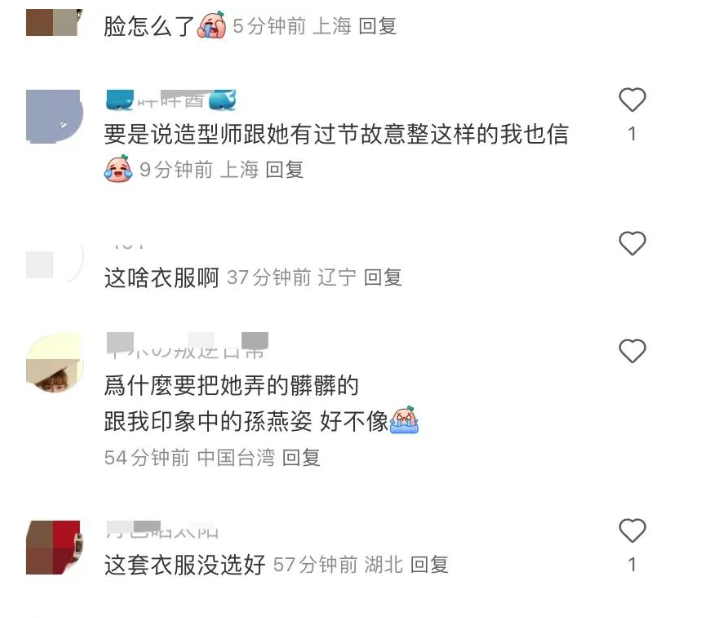The image size is (704, 618).
Task: Like the '这啥衣服啊' comment
Action: (x=632, y=243)
